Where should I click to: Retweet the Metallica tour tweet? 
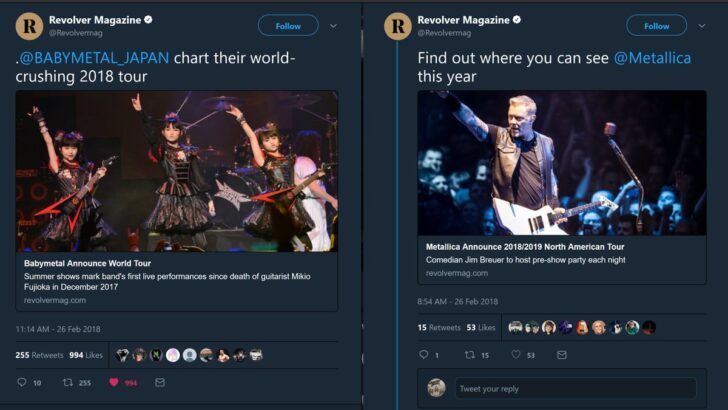click(x=470, y=354)
